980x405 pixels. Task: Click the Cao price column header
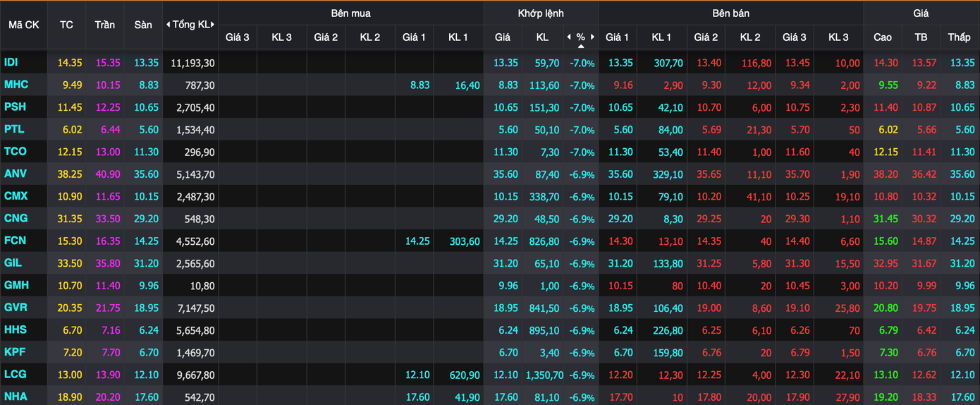[x=882, y=37]
